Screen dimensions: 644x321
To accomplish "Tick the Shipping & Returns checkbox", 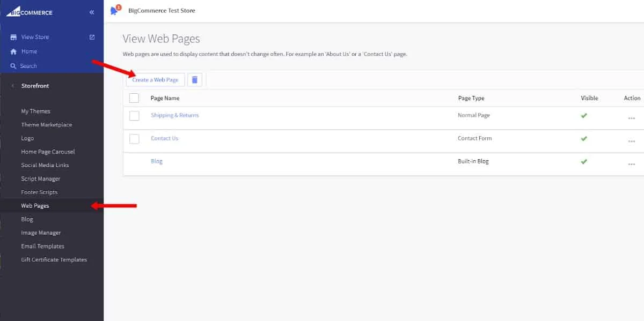I will pos(134,116).
